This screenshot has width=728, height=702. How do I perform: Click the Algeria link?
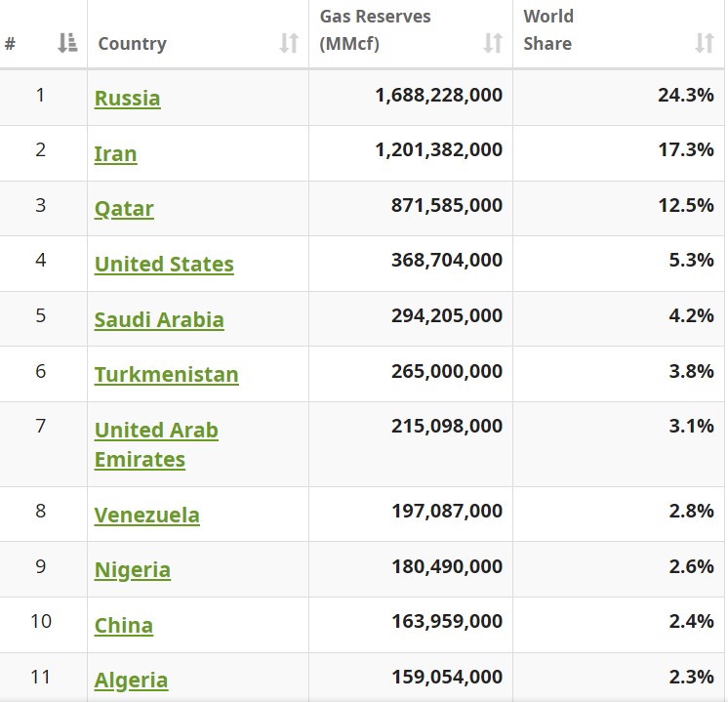coord(131,681)
